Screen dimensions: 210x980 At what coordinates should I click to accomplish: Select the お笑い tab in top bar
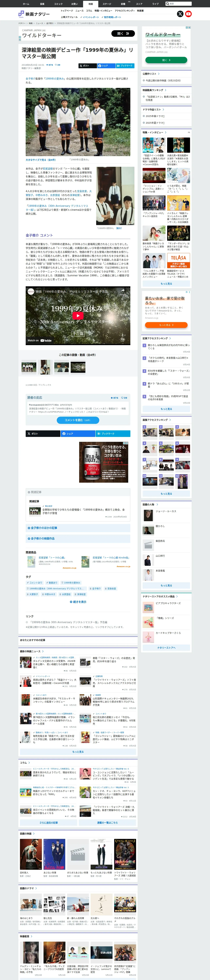point(74,4)
